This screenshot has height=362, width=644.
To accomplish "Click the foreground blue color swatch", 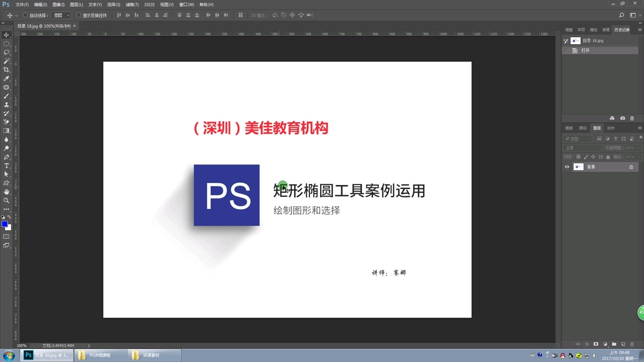I will click(5, 224).
